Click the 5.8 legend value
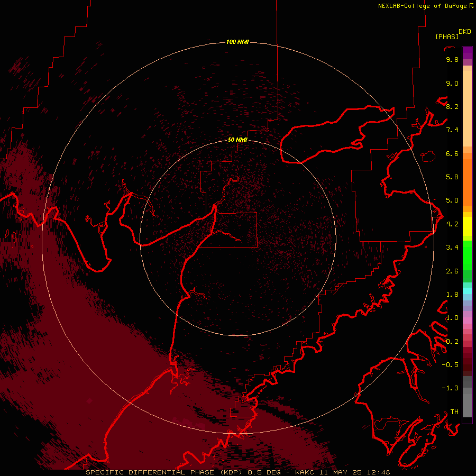The image size is (476, 476). point(452,177)
